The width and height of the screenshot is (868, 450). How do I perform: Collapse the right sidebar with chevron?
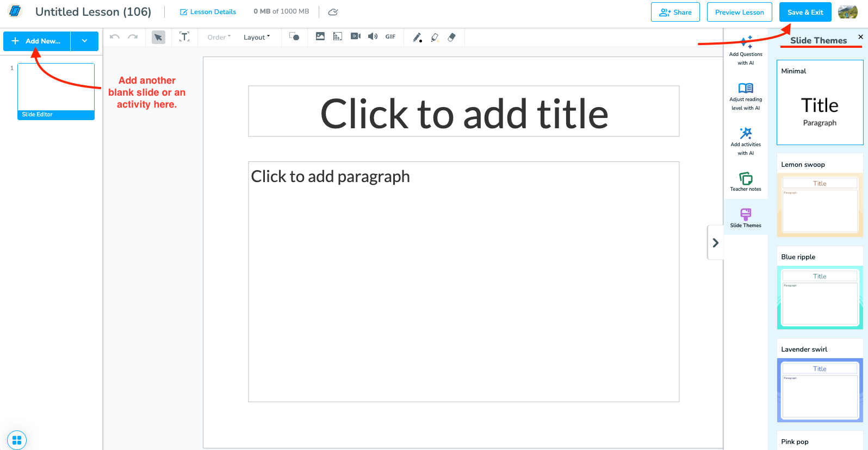716,242
